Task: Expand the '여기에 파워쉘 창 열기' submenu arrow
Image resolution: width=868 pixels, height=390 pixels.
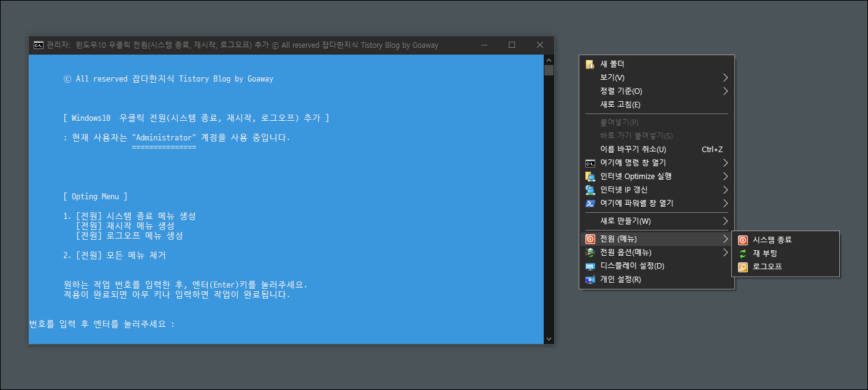Action: [725, 204]
